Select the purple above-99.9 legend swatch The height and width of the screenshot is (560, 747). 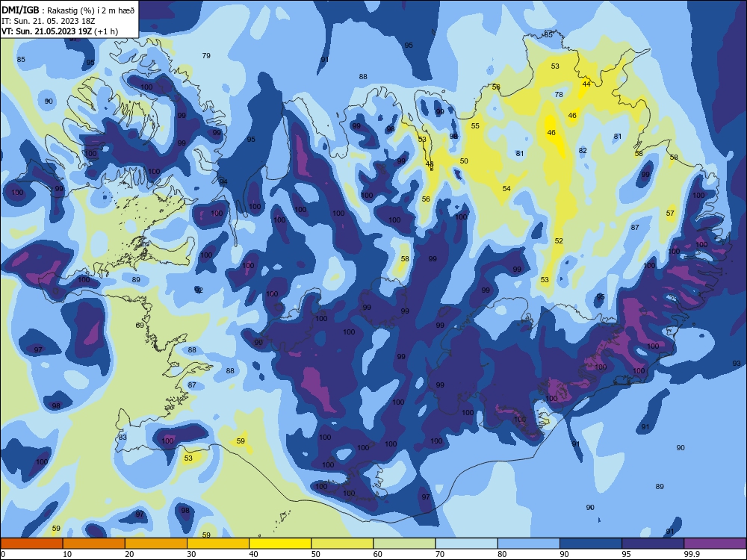pyautogui.click(x=715, y=544)
